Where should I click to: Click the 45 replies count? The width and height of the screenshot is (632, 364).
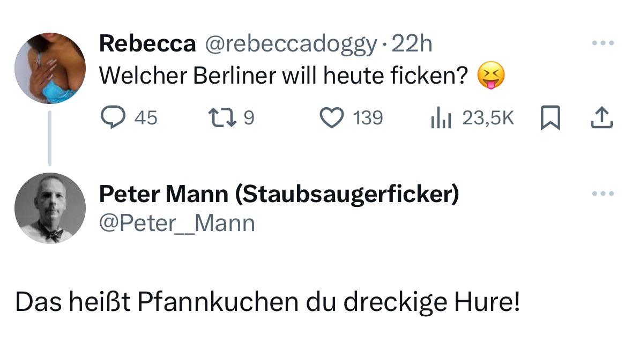146,118
